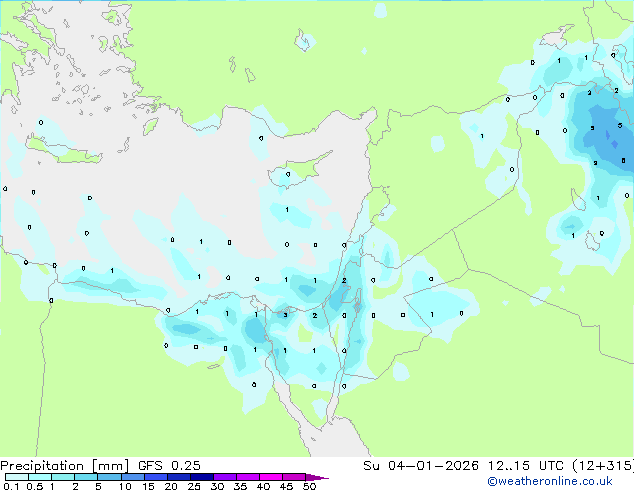Select the 10–15 mm legend color swatch
Image resolution: width=634 pixels, height=490 pixels.
coord(133,477)
